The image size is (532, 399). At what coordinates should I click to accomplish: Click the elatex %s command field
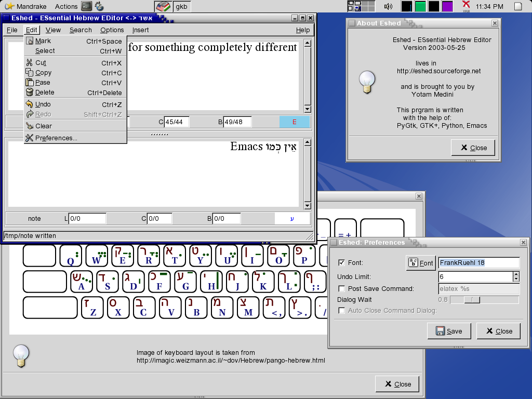click(478, 289)
